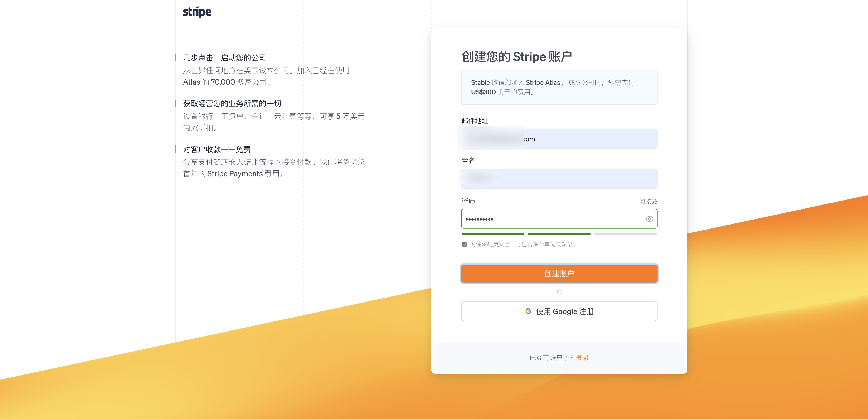Screen dimensions: 868x419
Task: Click the Google G logo icon
Action: pyautogui.click(x=528, y=311)
